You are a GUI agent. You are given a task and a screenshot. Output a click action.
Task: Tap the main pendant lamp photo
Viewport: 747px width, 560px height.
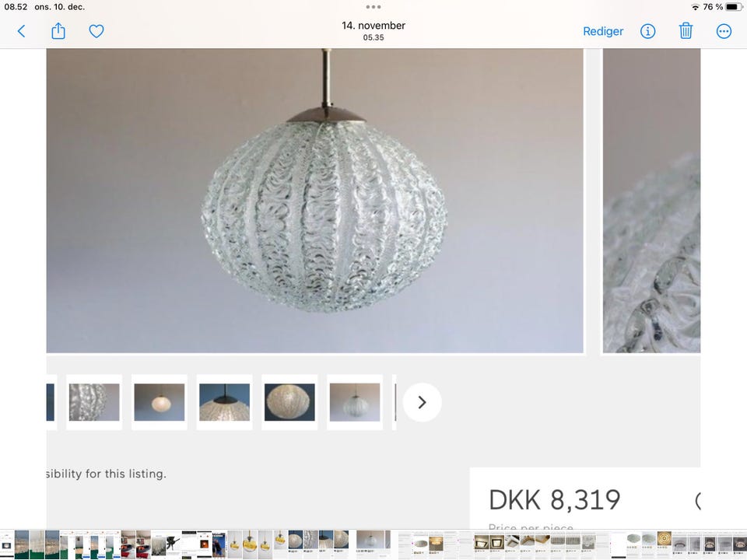coord(315,201)
